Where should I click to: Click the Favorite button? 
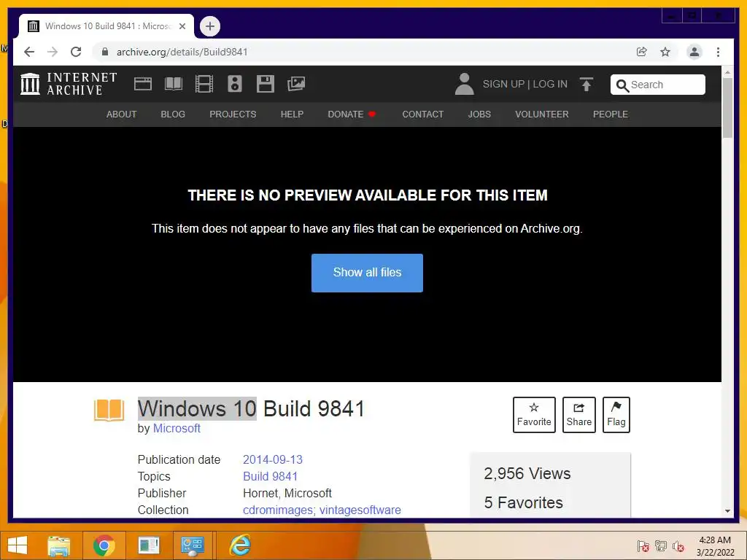[x=534, y=415]
